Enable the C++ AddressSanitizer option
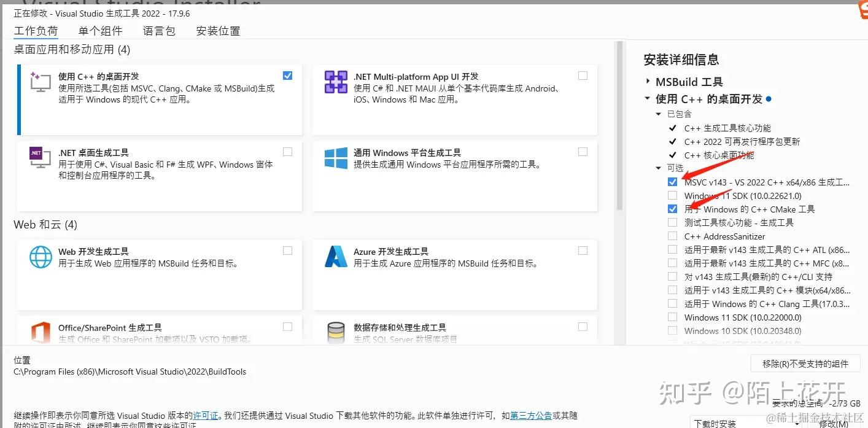The width and height of the screenshot is (868, 428). 673,236
